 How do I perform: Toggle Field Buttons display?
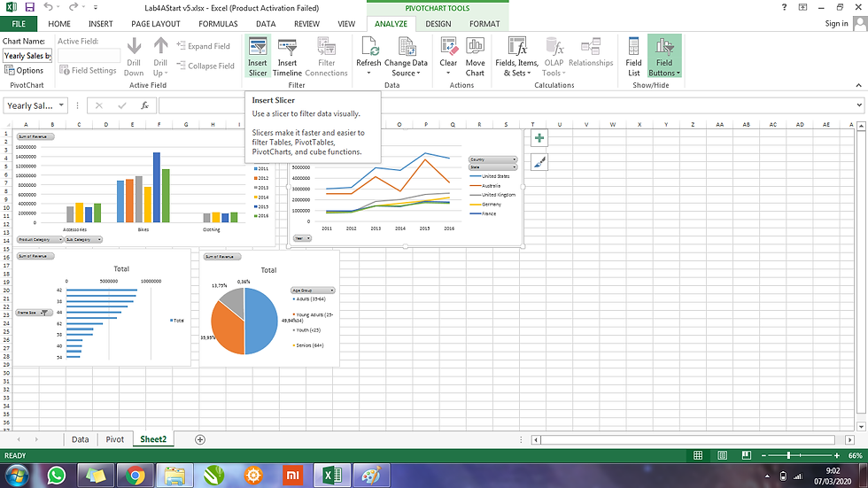coord(664,57)
